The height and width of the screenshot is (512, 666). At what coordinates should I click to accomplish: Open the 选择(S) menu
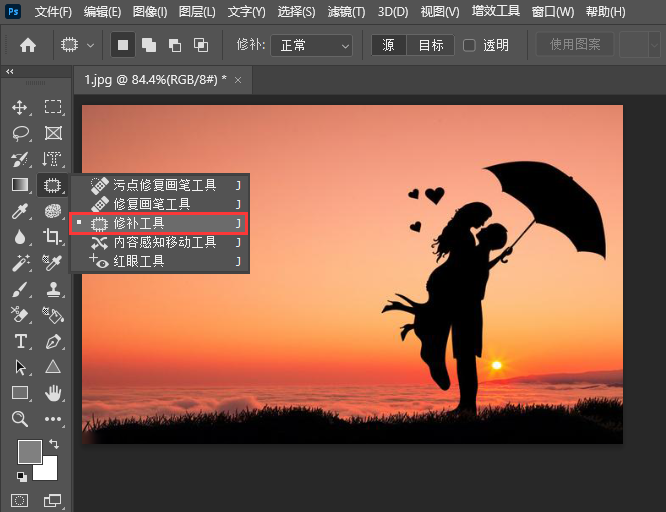[x=296, y=12]
